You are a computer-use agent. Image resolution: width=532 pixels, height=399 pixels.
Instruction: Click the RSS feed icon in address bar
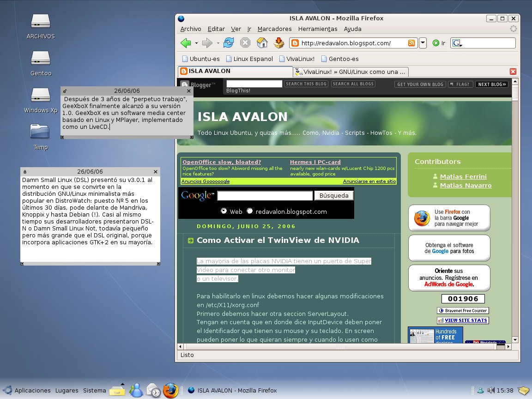(x=411, y=43)
